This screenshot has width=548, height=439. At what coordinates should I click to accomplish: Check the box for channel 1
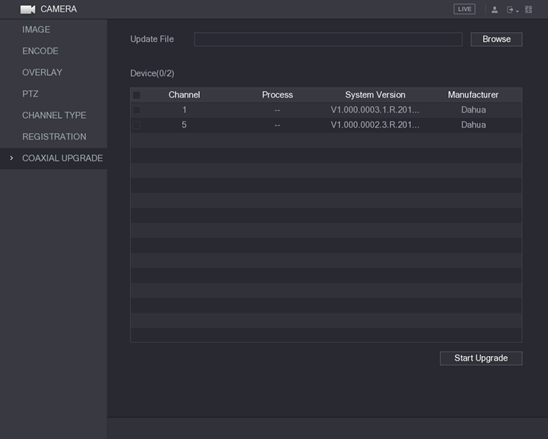coord(137,110)
